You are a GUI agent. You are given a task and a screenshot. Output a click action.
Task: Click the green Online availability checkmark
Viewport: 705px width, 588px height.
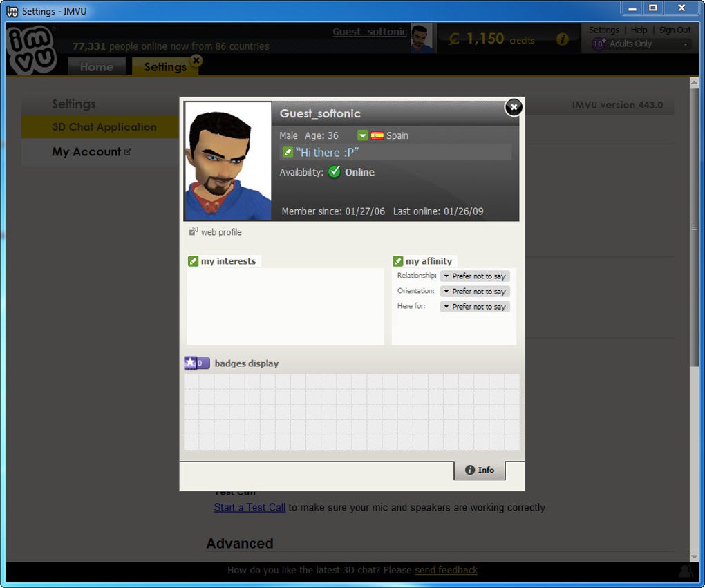tap(334, 171)
